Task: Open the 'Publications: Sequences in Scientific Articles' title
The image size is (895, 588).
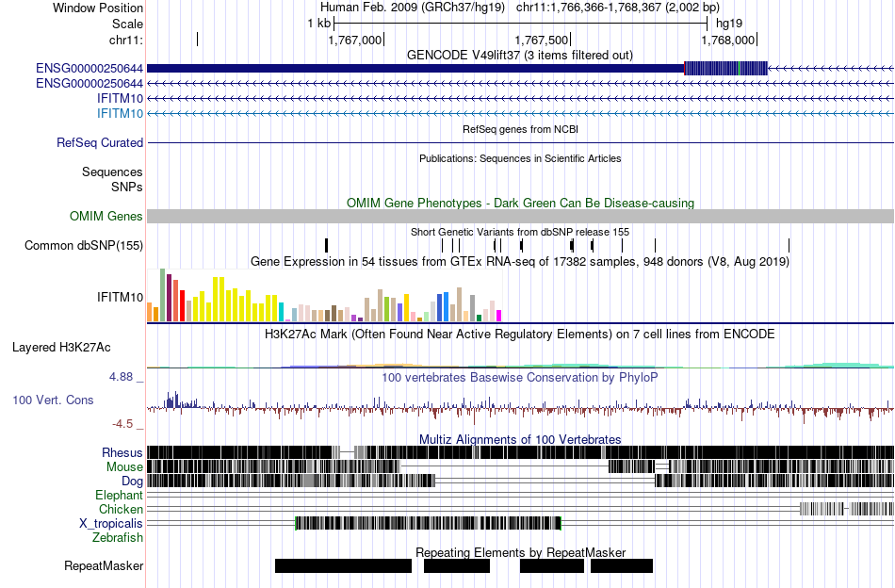Action: pos(520,158)
